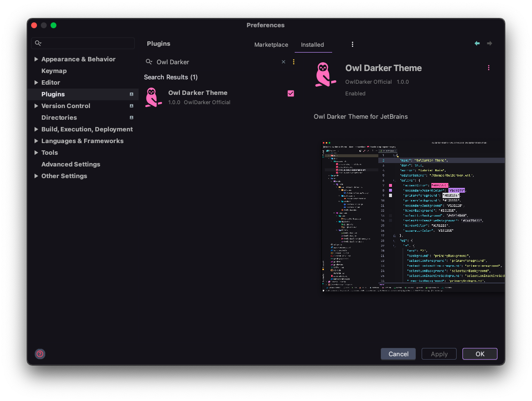Expand Appearance & Behavior section

click(x=36, y=59)
